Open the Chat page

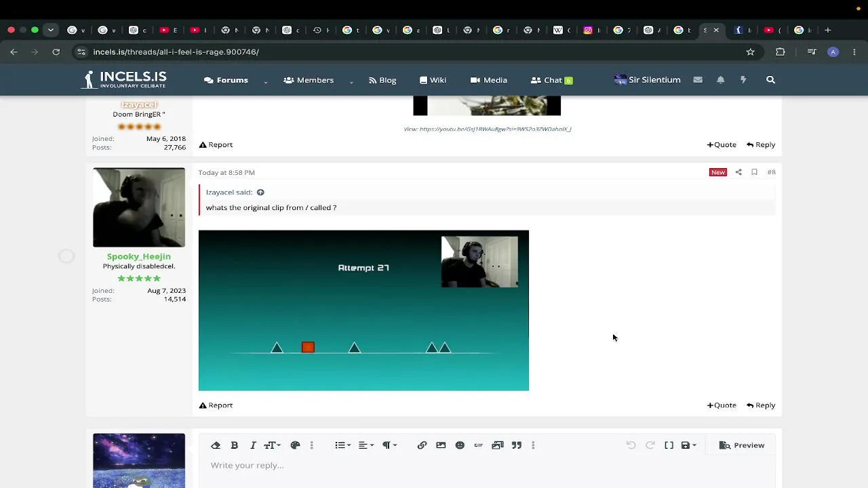point(551,80)
